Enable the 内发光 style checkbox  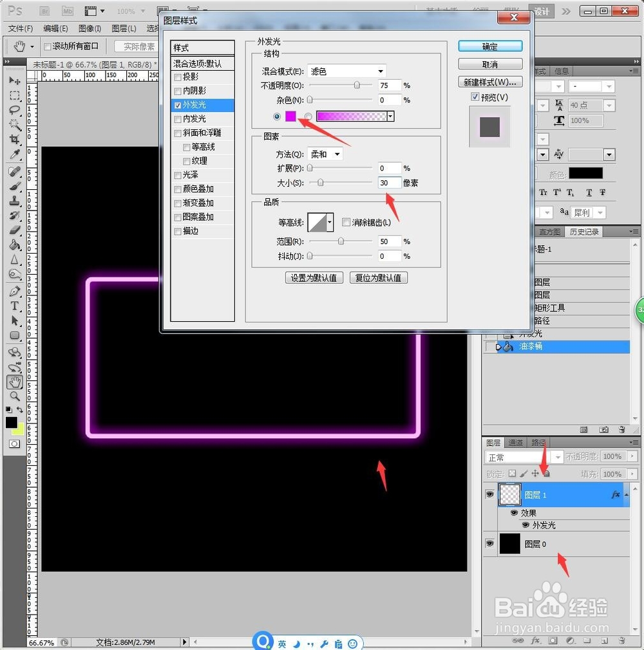pyautogui.click(x=178, y=120)
